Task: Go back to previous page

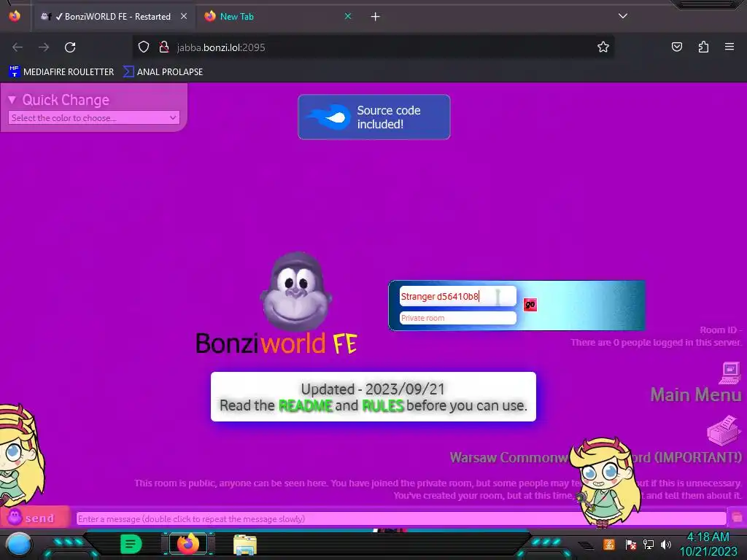Action: [18, 47]
